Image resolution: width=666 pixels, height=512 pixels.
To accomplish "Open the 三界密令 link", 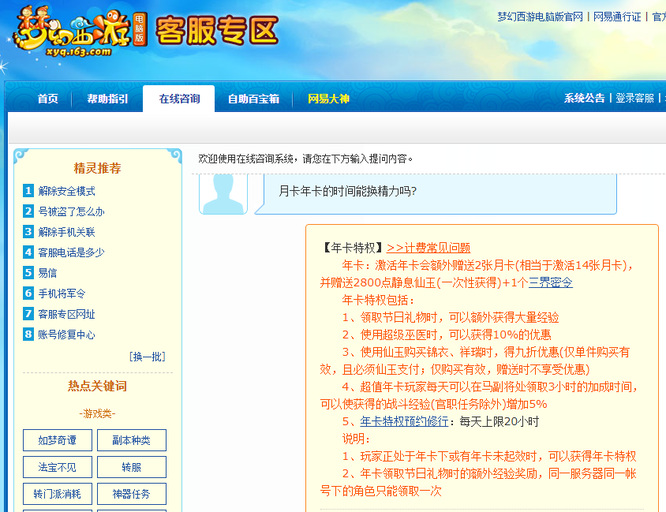I will 550,283.
